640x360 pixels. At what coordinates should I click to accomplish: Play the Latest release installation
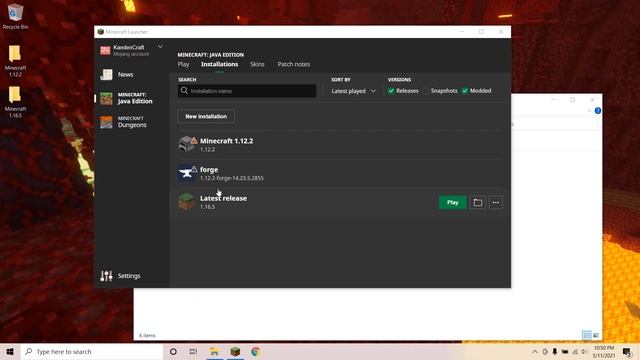(x=453, y=202)
